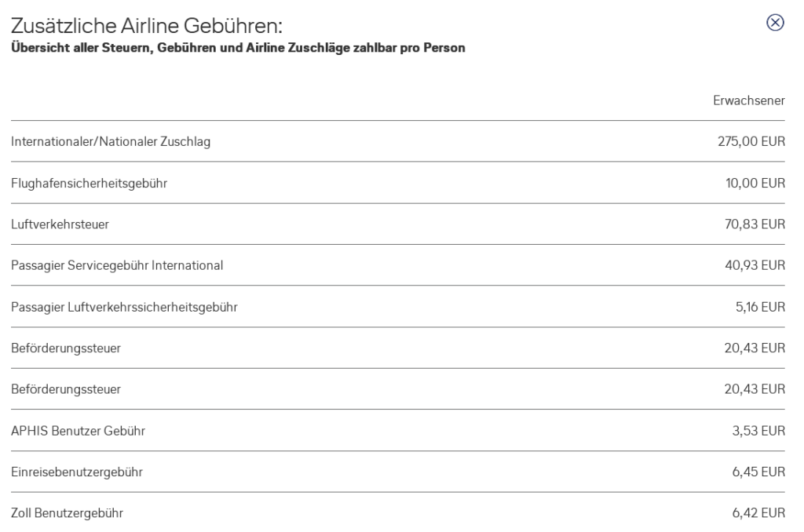Select the Internationaler/Nationaler Zuschlag row label
Image resolution: width=804 pixels, height=532 pixels.
[111, 142]
